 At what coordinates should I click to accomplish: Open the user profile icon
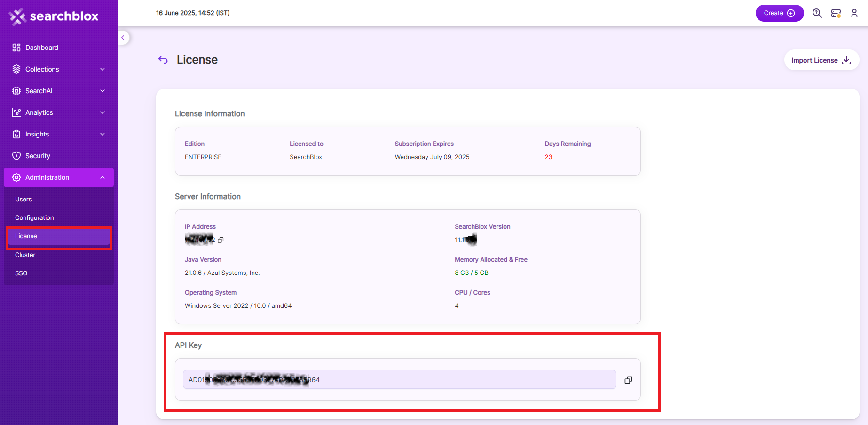(854, 13)
